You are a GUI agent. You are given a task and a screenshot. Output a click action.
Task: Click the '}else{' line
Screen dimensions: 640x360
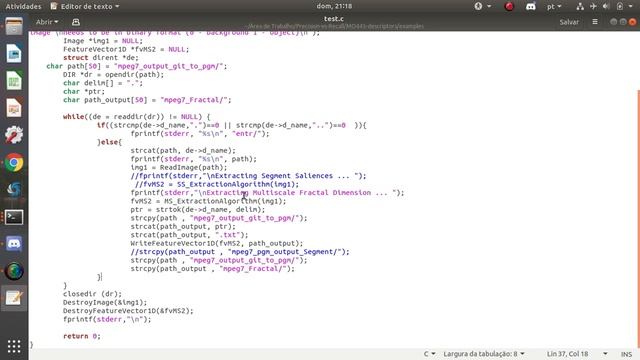pos(109,142)
